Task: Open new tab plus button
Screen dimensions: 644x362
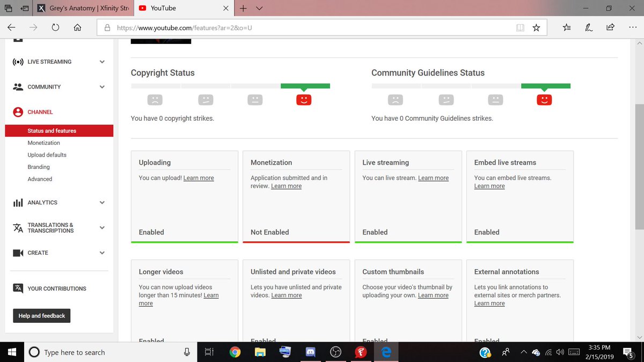Action: point(243,8)
